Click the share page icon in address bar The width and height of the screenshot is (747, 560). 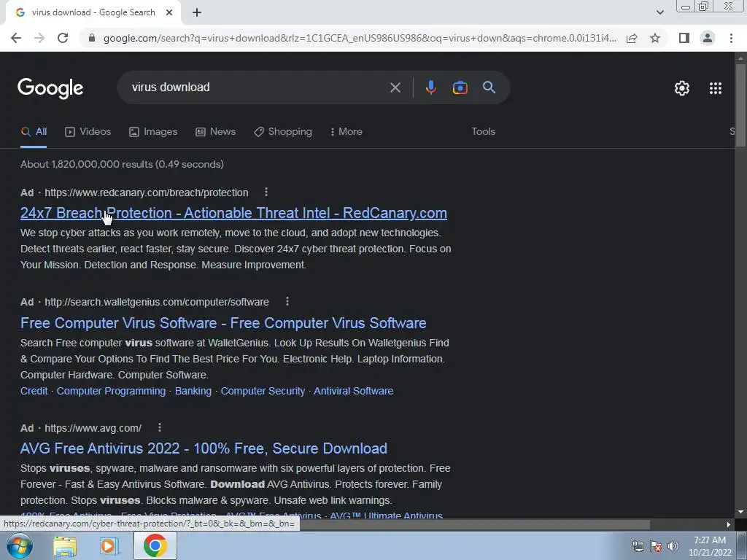click(x=632, y=38)
